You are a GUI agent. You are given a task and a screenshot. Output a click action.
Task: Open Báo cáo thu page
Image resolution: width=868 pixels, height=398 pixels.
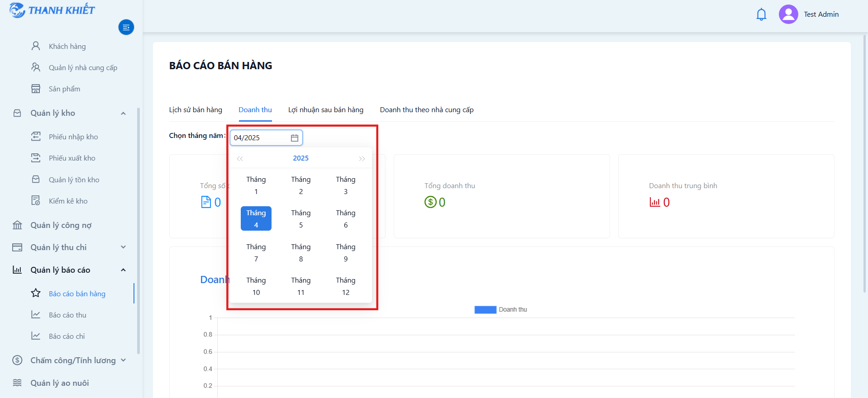tap(67, 315)
